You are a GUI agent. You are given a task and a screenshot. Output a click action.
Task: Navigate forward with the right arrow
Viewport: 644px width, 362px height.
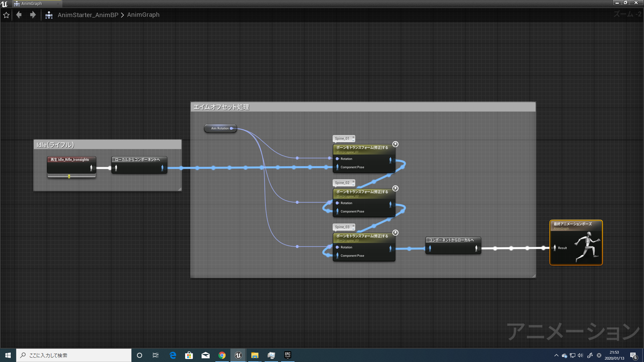(33, 15)
